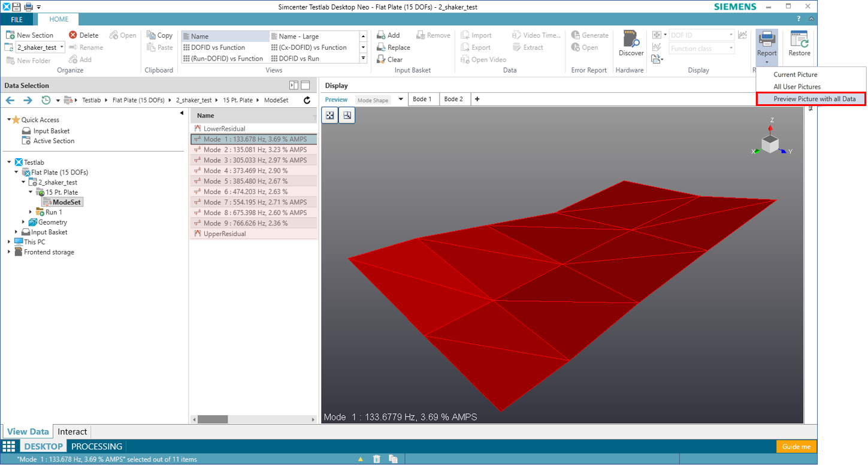Toggle the split panel layout icon in Data Selection
Image resolution: width=868 pixels, height=466 pixels.
(294, 86)
